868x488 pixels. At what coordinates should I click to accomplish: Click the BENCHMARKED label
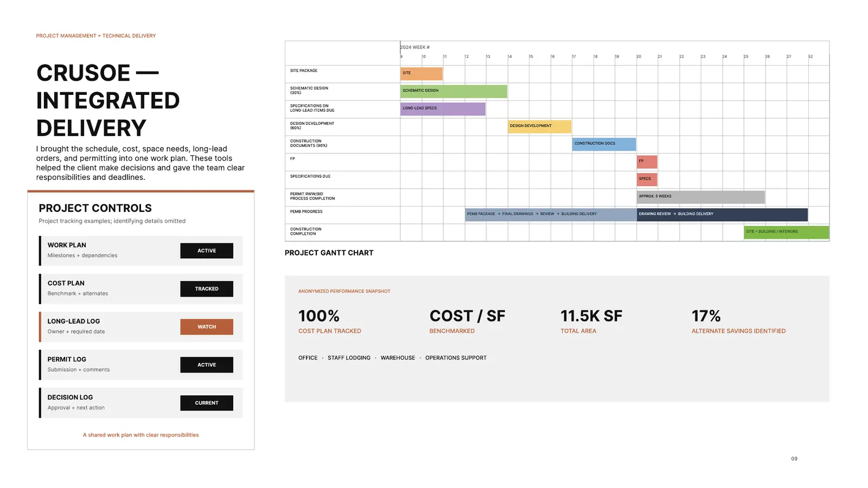pyautogui.click(x=452, y=331)
